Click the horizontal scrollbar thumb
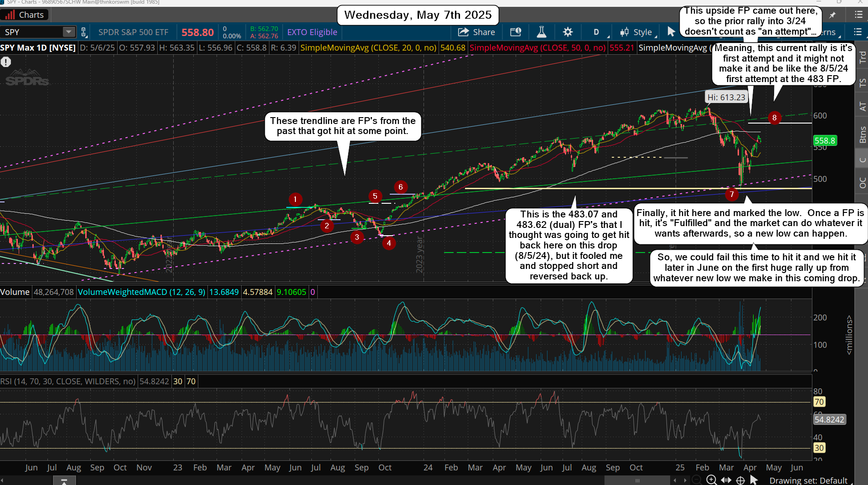Screen dimensions: 868x485 [x=637, y=480]
